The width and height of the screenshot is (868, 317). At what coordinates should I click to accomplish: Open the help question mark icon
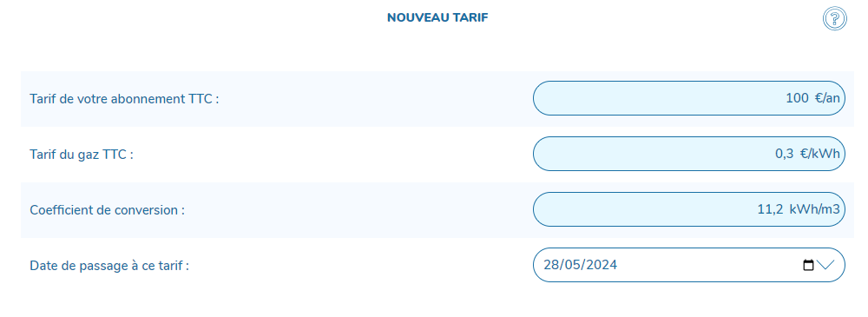coord(834,19)
